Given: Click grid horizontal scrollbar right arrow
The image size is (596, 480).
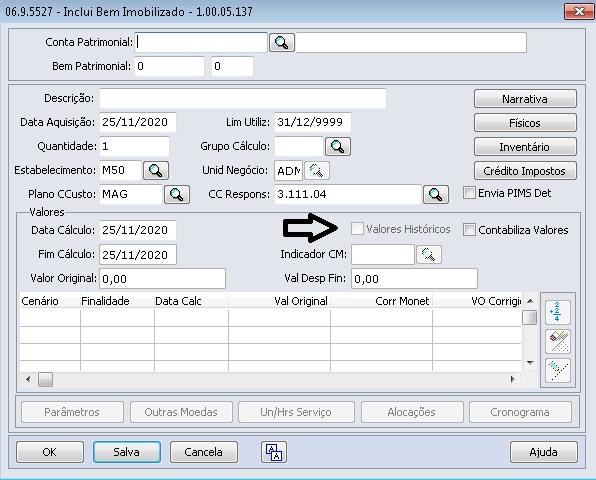Looking at the screenshot, I should click(513, 379).
